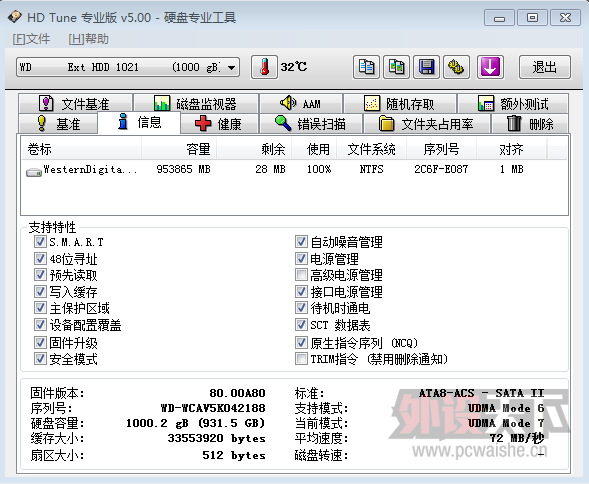Click the 退出 exit button
This screenshot has width=589, height=484.
pos(545,67)
